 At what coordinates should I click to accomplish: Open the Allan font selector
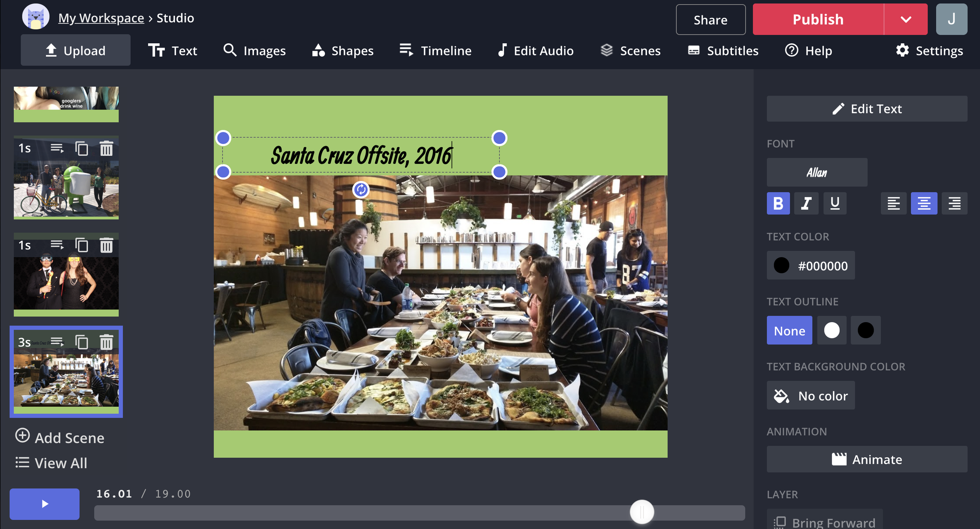[x=817, y=172]
